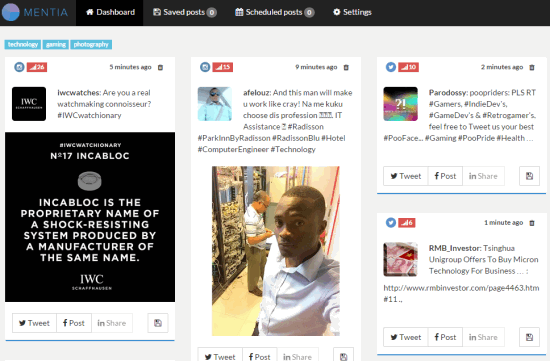
Task: Click trash icon on RMB_Investor post
Action: [x=532, y=223]
